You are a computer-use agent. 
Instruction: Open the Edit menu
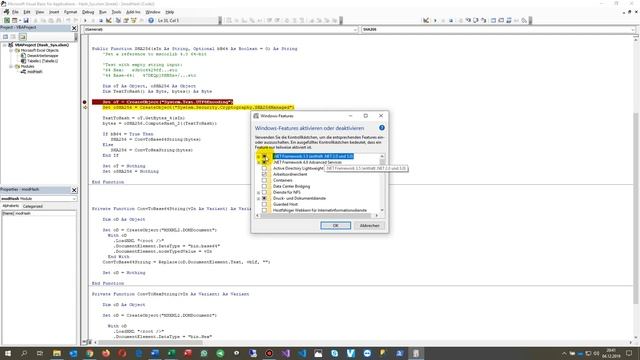click(27, 12)
